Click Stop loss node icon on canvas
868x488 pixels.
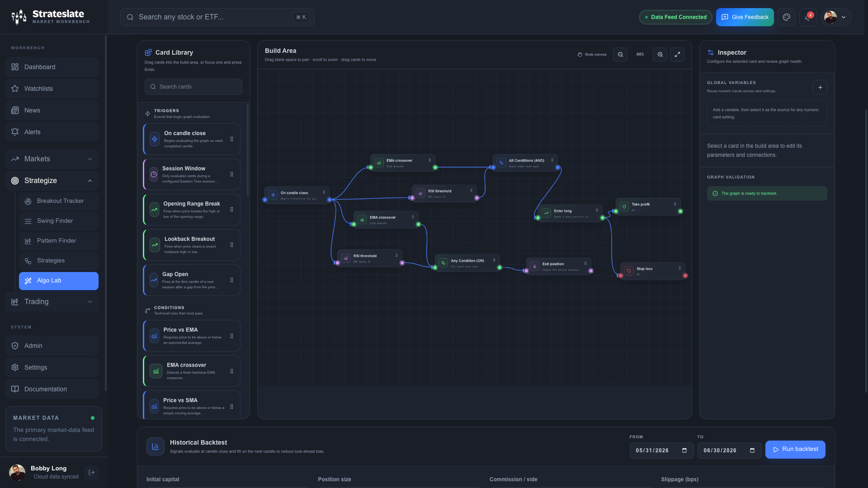point(629,271)
